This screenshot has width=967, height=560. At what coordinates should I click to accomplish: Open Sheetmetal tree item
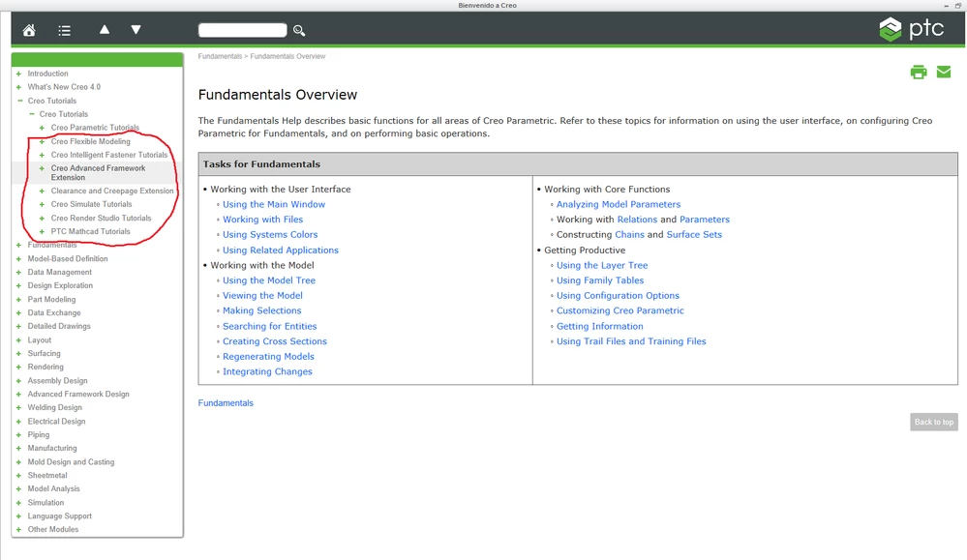(x=46, y=475)
